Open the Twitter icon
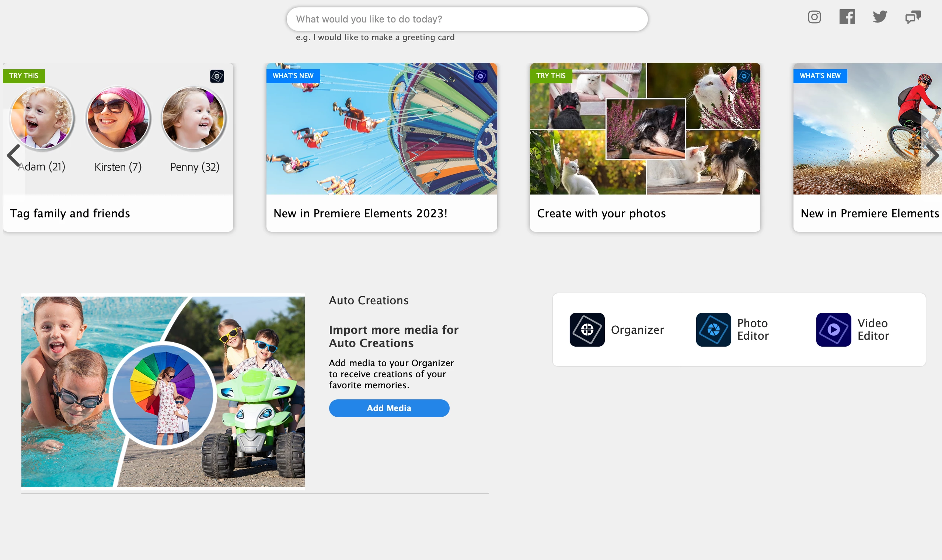This screenshot has width=942, height=560. [880, 17]
